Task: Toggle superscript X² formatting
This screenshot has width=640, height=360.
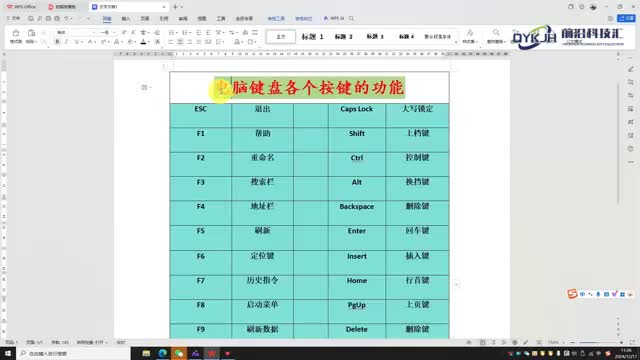Action: tap(103, 42)
